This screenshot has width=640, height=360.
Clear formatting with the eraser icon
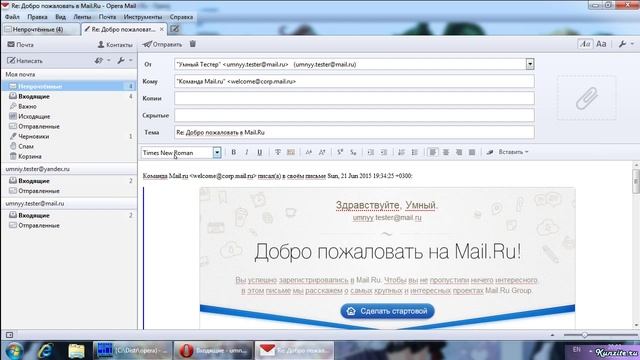pyautogui.click(x=490, y=152)
